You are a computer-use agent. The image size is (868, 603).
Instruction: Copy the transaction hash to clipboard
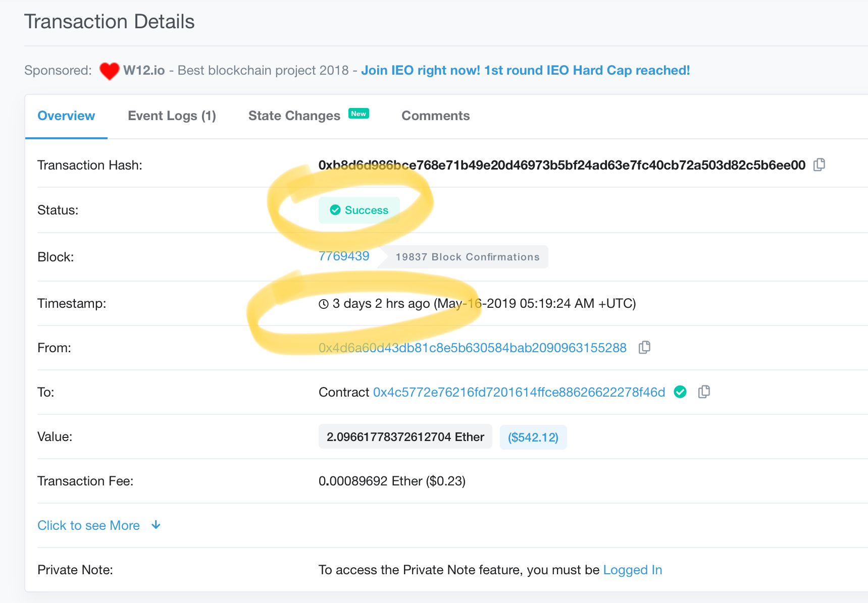click(x=819, y=165)
